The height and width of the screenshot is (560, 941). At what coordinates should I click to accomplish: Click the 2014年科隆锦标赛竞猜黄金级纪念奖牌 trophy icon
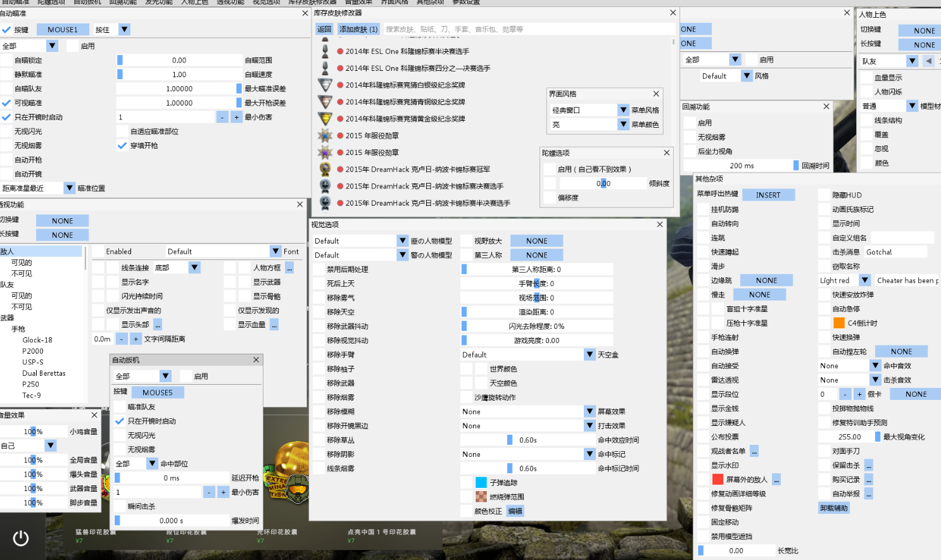pyautogui.click(x=325, y=118)
